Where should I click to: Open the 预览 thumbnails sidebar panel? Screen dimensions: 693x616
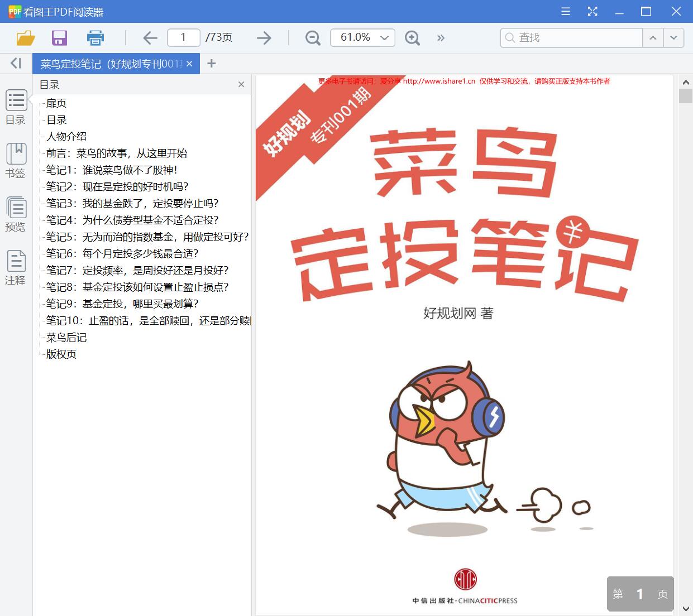tap(16, 214)
